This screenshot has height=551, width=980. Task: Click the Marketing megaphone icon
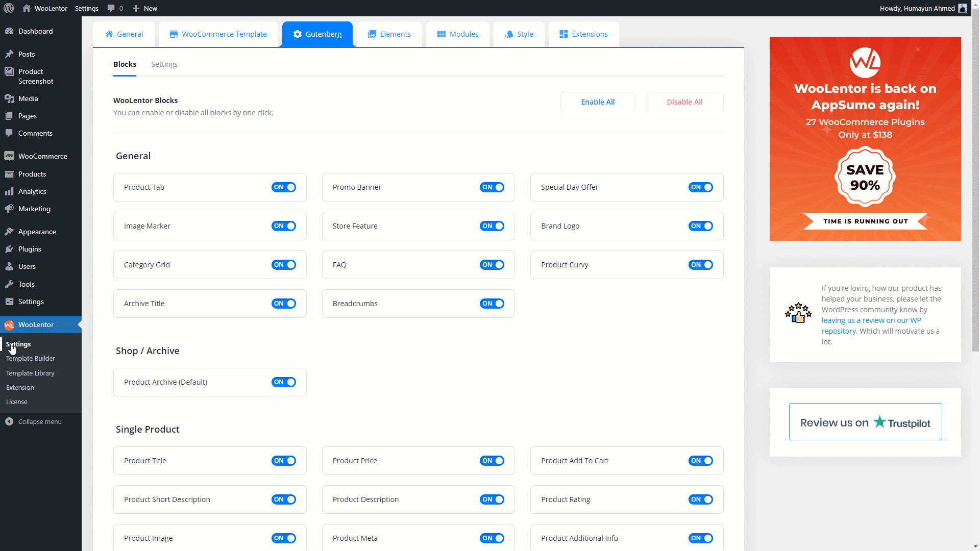point(9,209)
